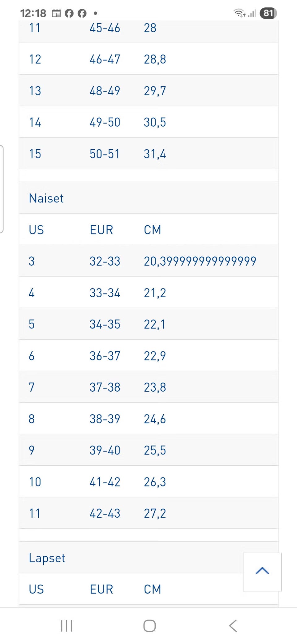Select the EUR 48-49 size cell
The height and width of the screenshot is (644, 297).
[x=105, y=91]
